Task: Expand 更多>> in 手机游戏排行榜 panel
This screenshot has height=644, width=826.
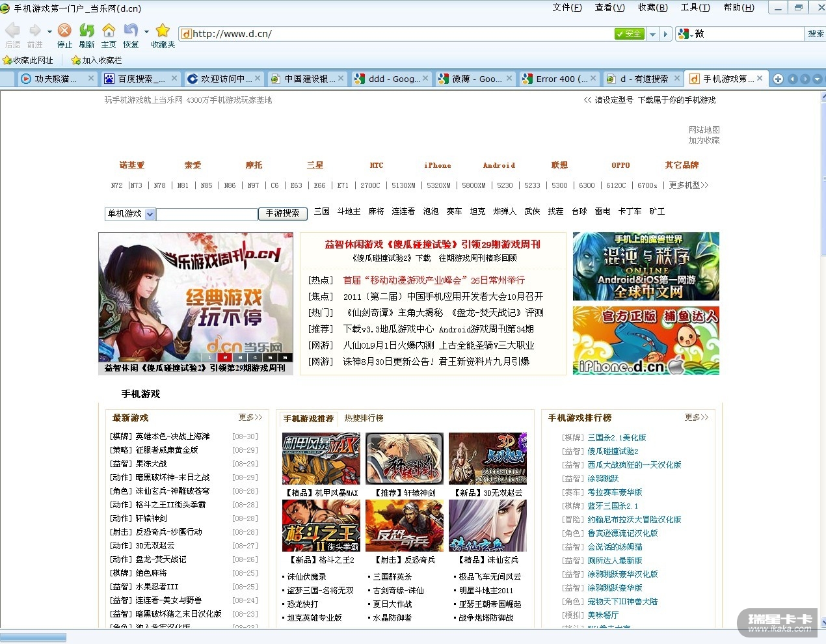Action: coord(697,418)
